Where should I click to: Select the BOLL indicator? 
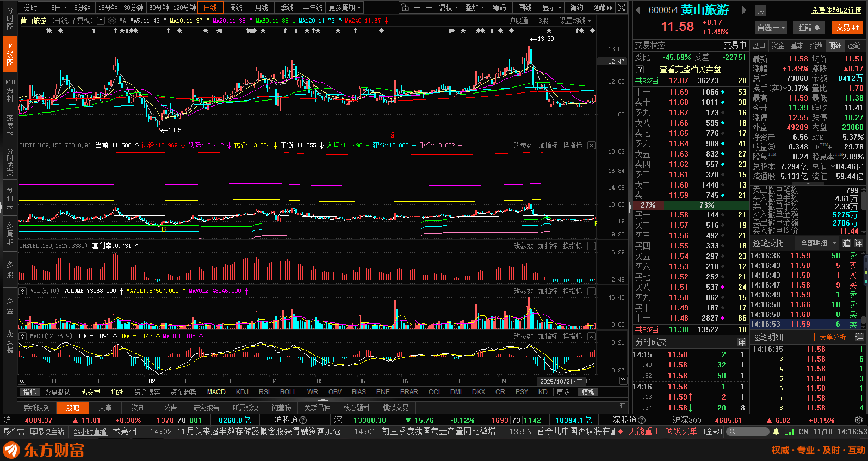click(x=288, y=392)
